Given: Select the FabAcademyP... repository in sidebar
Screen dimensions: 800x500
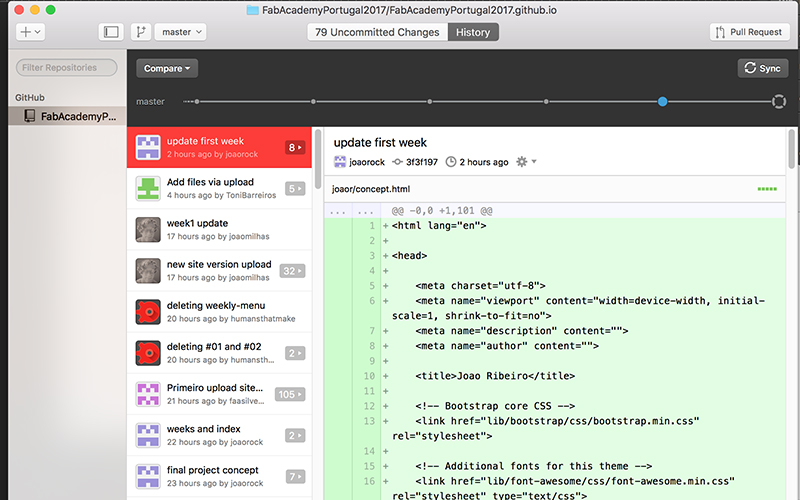Looking at the screenshot, I should click(67, 116).
